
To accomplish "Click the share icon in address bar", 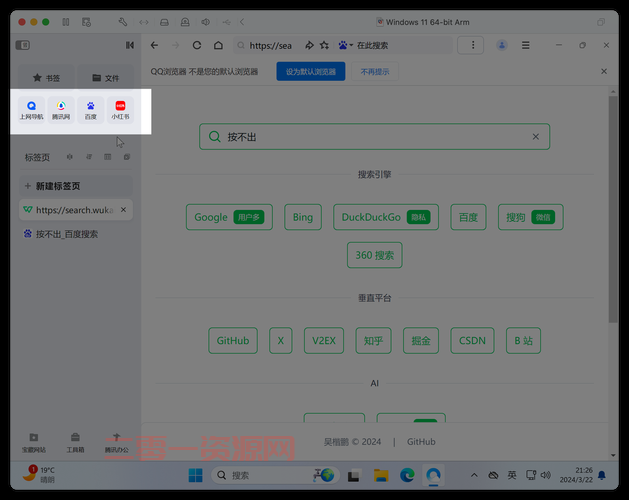I will coord(309,45).
